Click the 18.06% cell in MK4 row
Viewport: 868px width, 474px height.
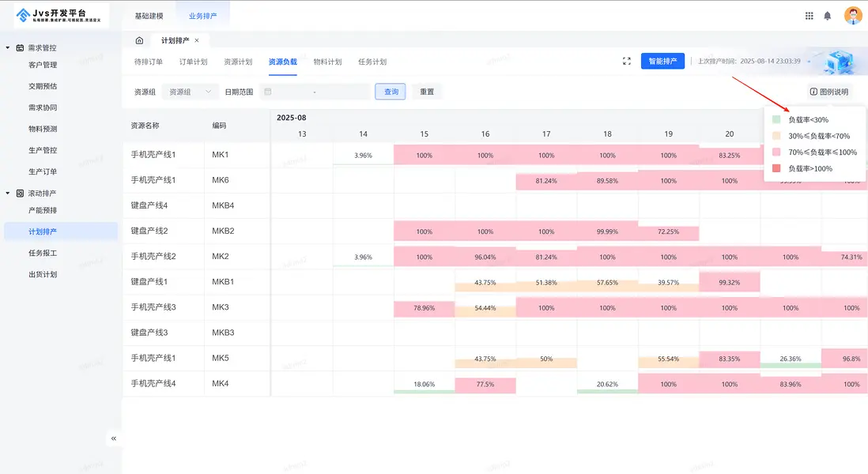point(424,385)
